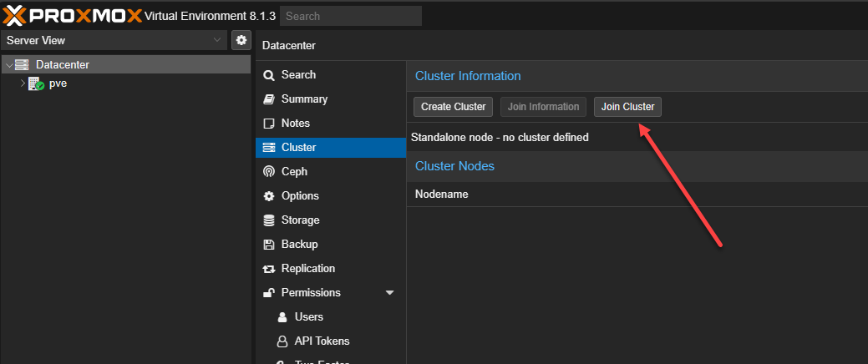
Task: Open Users via person icon
Action: pos(282,317)
